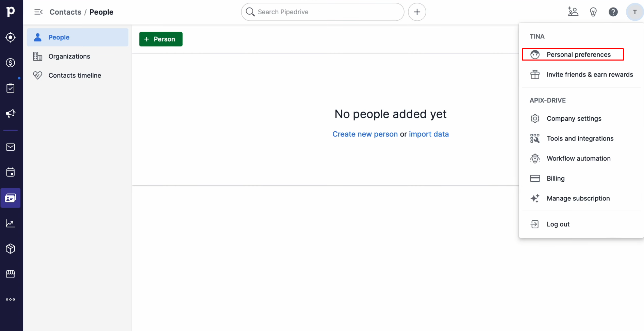This screenshot has width=644, height=331.
Task: Click the Contacts timeline heart icon
Action: pyautogui.click(x=37, y=75)
